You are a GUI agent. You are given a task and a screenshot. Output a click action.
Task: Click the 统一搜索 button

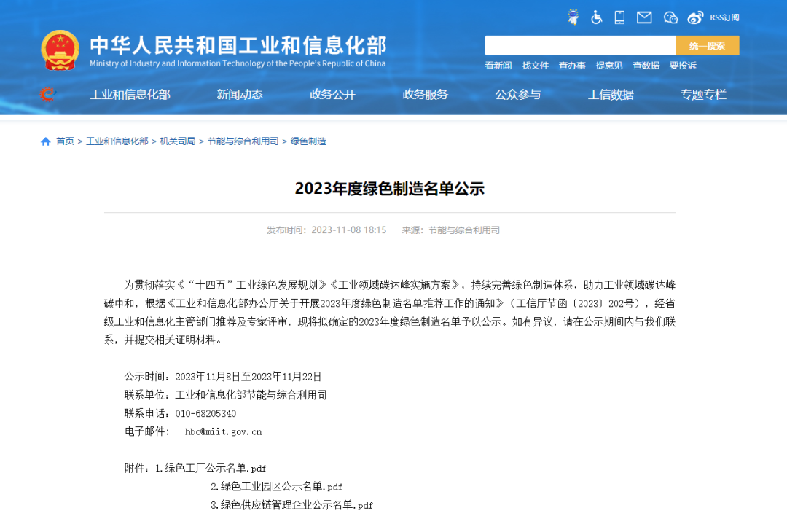(x=707, y=46)
